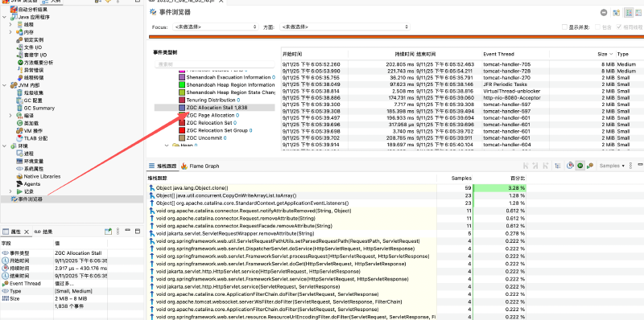Click the gray minus button in 事件浏览器 header
Screen dimensions: 644x320
point(603,13)
